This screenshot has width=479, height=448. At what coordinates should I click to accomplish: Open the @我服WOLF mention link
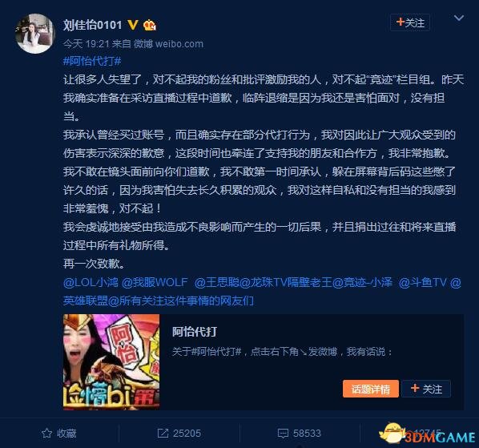click(x=155, y=282)
